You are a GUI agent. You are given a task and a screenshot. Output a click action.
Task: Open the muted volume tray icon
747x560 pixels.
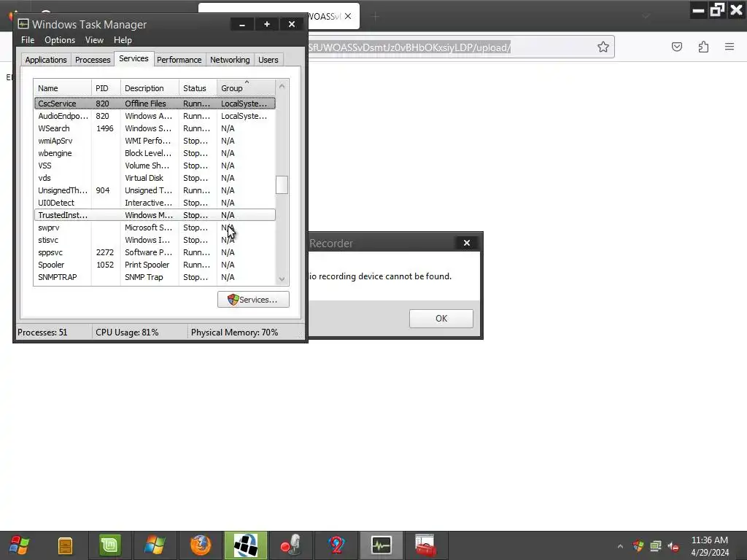[673, 546]
